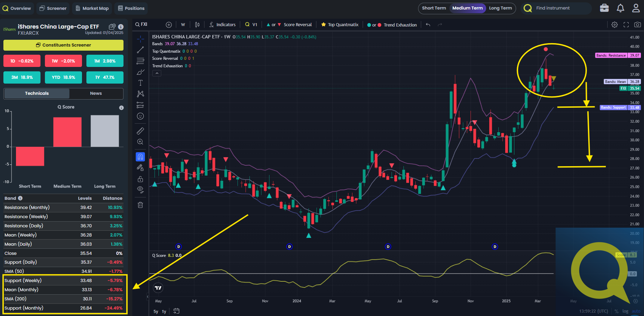The width and height of the screenshot is (644, 316).
Task: Open the notifications bell
Action: (621, 8)
